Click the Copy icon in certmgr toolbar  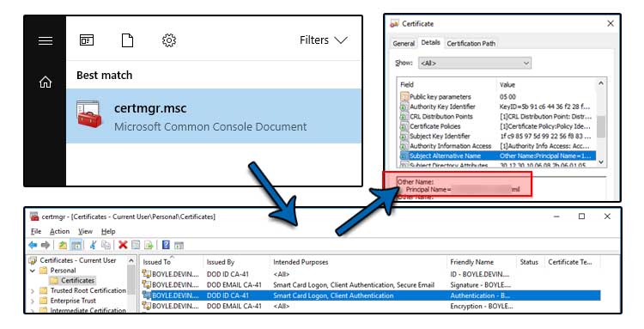(x=106, y=245)
